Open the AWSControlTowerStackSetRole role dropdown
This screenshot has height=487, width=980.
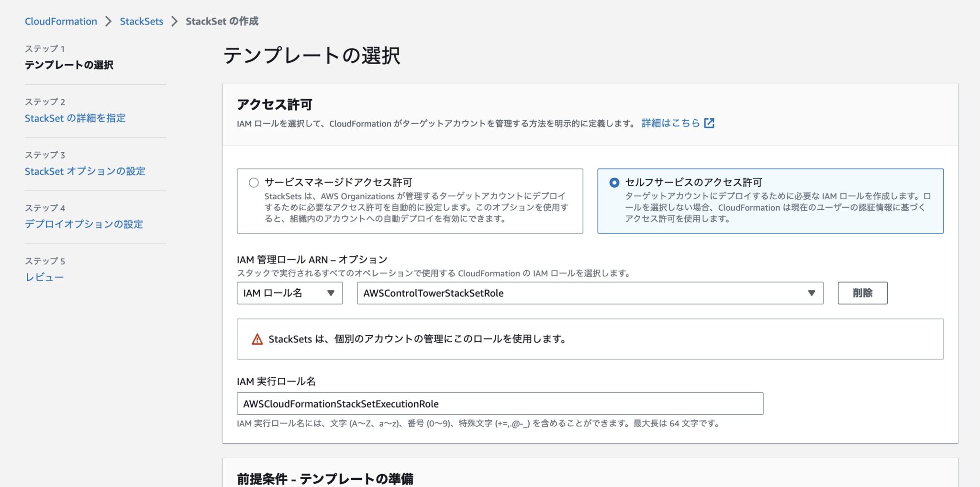pyautogui.click(x=589, y=293)
